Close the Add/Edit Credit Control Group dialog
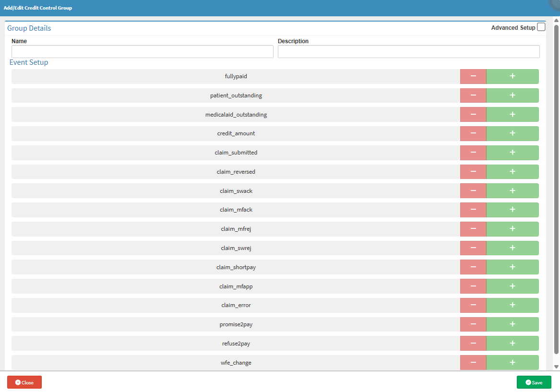 [x=24, y=382]
